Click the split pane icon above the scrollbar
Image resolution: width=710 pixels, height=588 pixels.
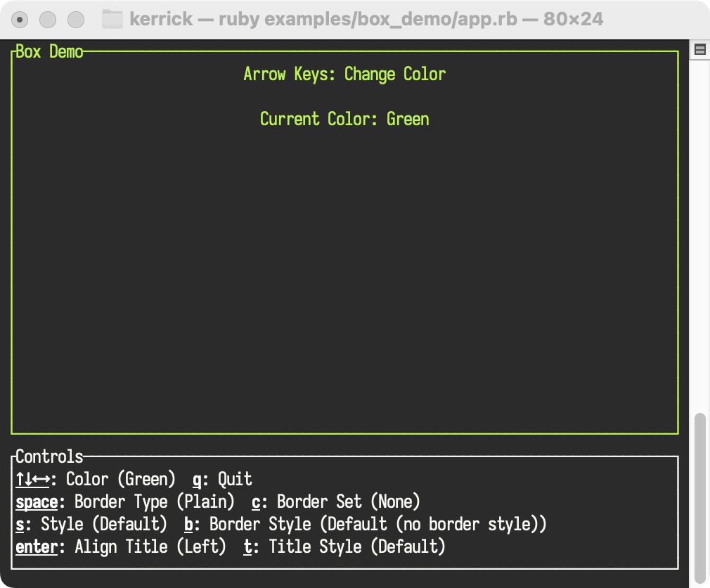(x=700, y=49)
